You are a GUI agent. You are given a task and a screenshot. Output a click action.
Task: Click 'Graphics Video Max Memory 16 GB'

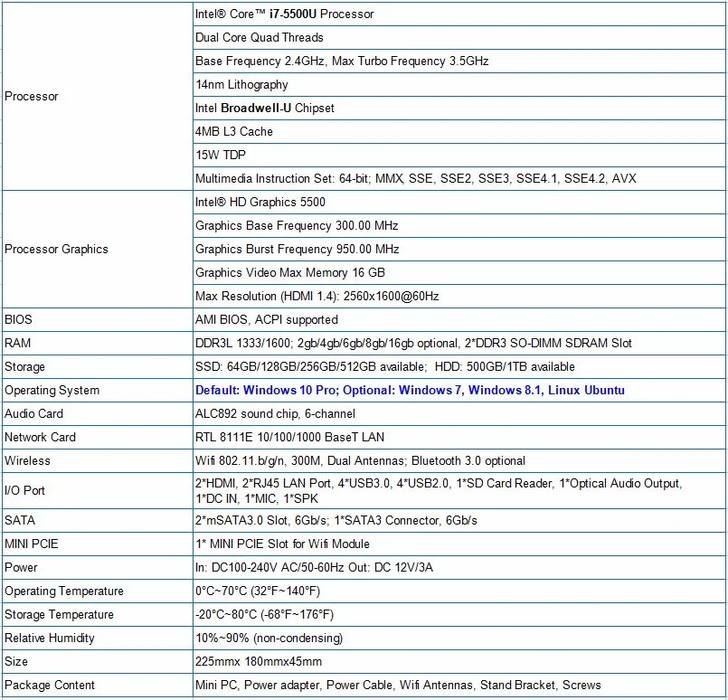coord(459,272)
